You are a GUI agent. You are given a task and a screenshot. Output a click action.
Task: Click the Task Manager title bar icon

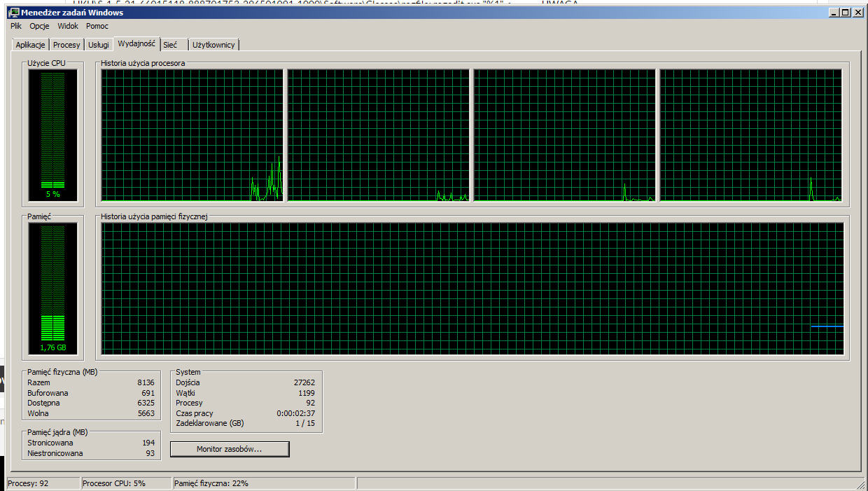tap(13, 12)
